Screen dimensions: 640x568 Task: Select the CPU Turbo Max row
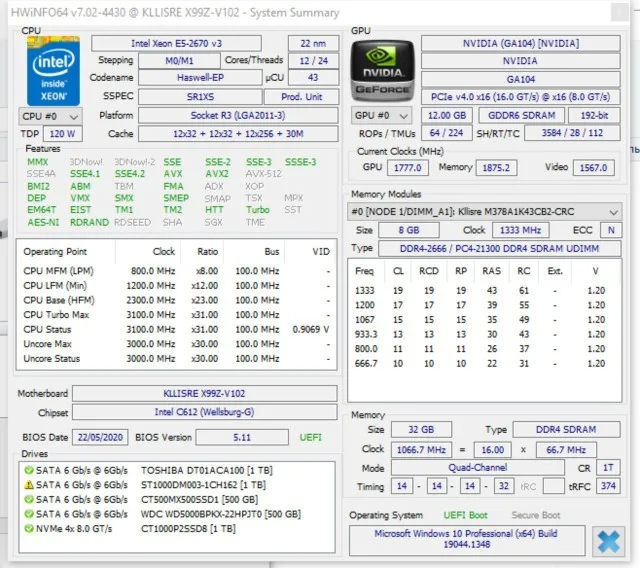[x=176, y=315]
